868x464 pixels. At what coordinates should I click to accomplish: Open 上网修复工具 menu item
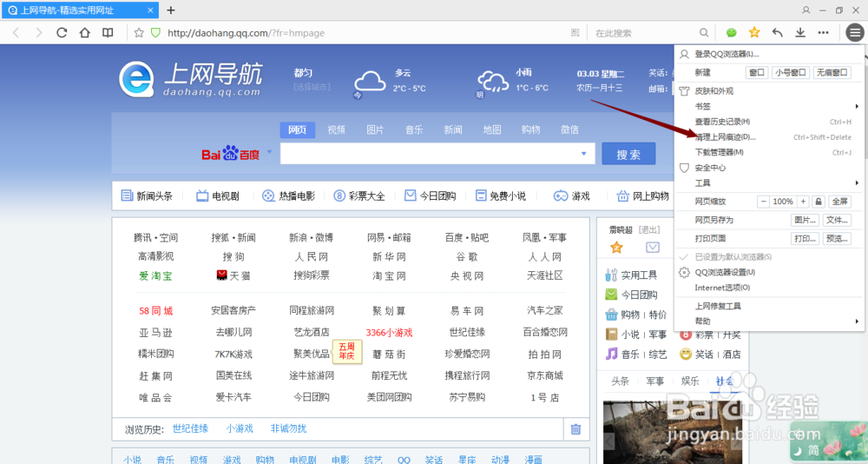tap(769, 306)
